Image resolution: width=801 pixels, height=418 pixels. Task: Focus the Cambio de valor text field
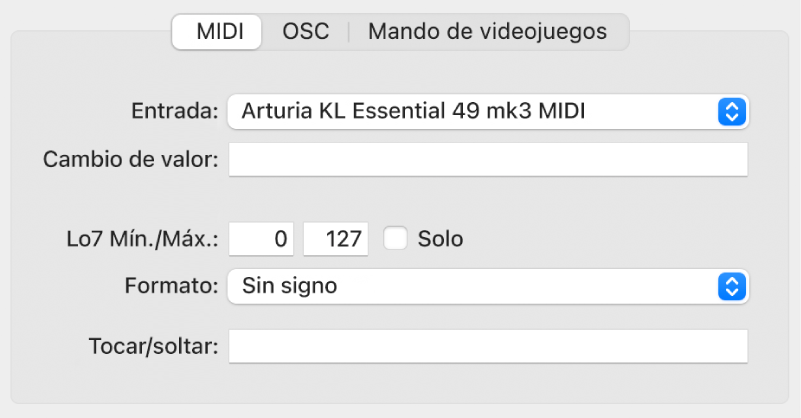click(488, 159)
